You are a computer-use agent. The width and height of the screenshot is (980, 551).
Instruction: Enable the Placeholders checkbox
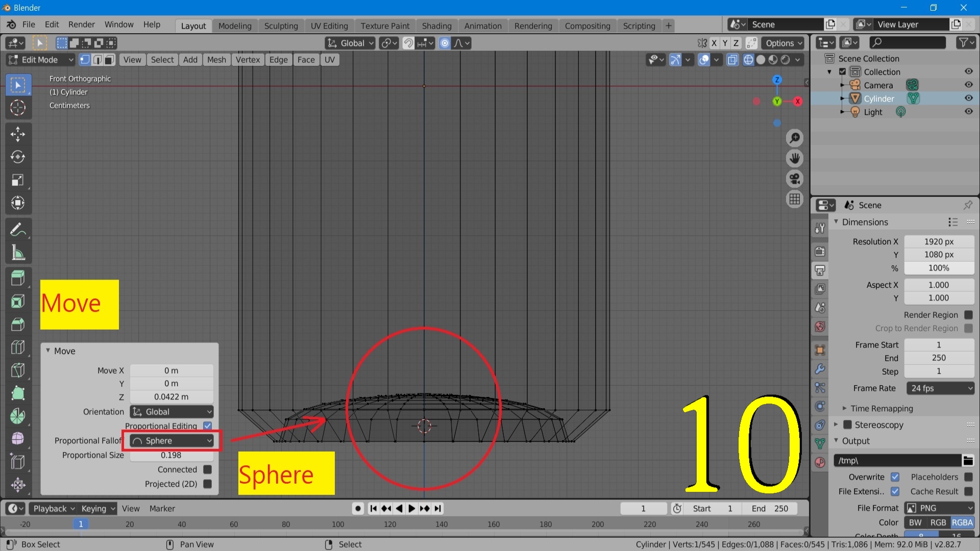968,477
